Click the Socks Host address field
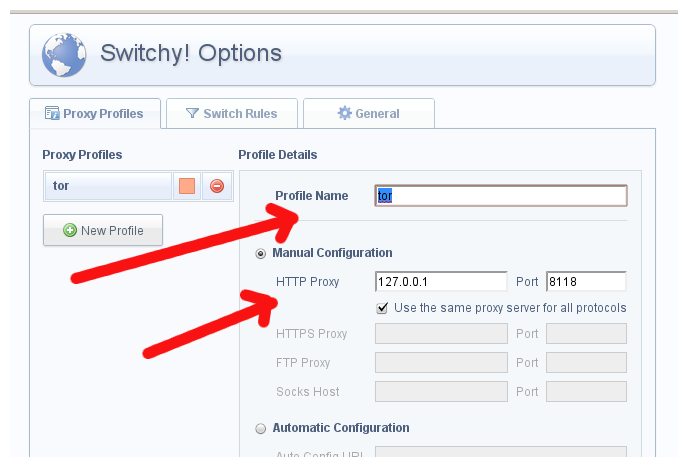This screenshot has width=688, height=467. 441,392
